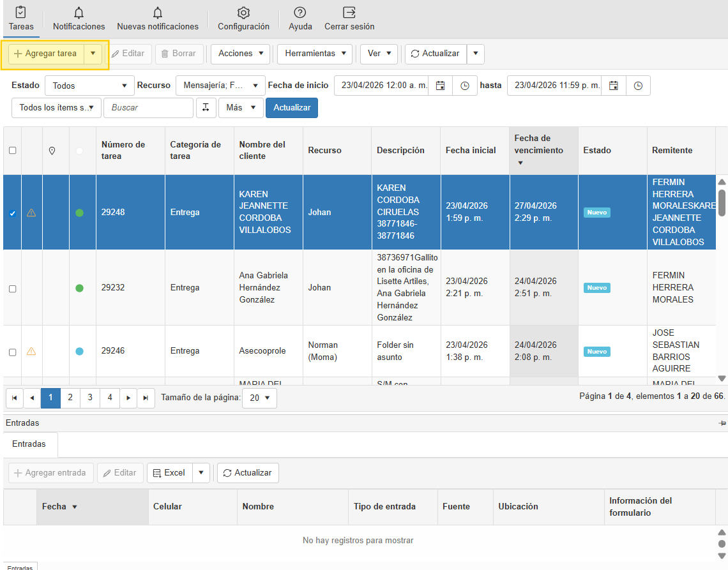Click the map pin column header icon
This screenshot has height=570, width=728.
click(52, 151)
